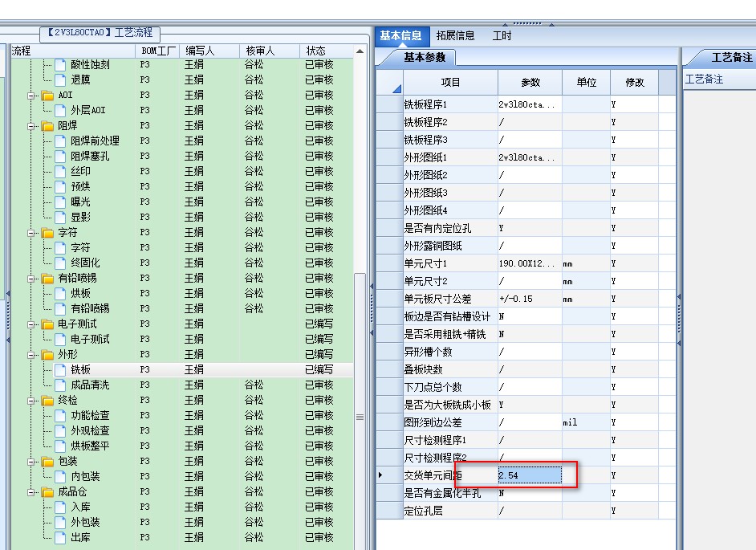Switch to the 基本信息 tab
This screenshot has height=550, width=756.
[400, 35]
